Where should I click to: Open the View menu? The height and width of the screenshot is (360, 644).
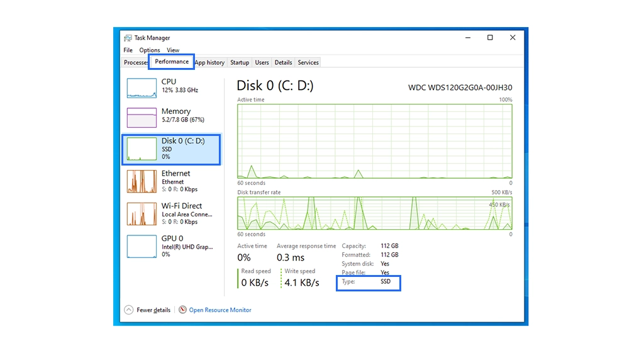[173, 50]
